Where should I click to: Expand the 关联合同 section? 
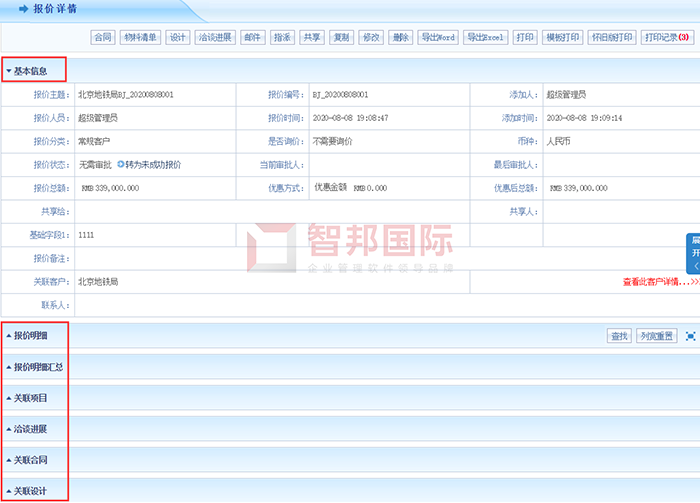pyautogui.click(x=27, y=460)
